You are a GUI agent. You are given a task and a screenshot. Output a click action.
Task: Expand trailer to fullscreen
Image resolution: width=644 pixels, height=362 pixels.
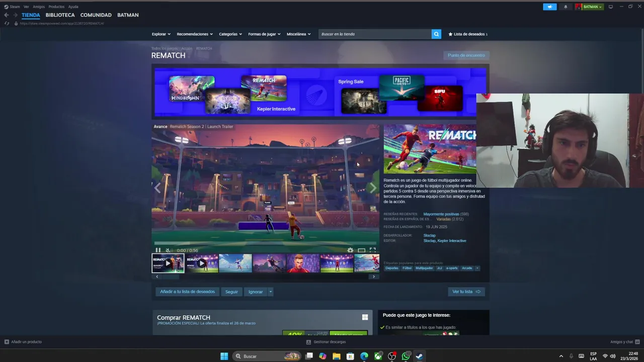point(372,250)
